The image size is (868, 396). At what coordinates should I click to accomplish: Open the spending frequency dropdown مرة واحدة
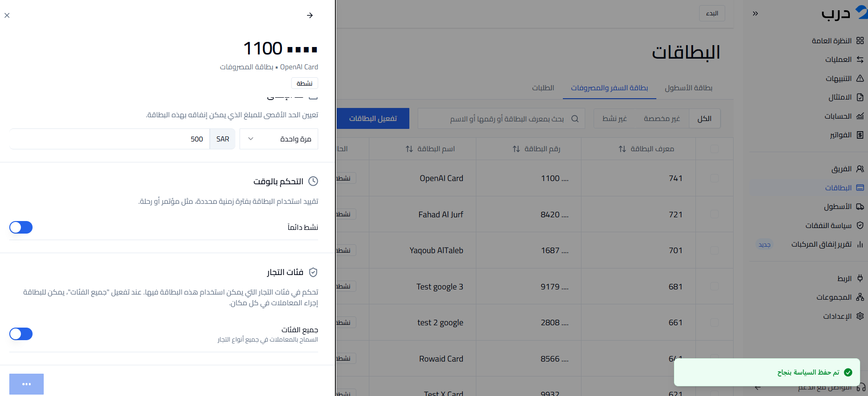click(x=279, y=139)
